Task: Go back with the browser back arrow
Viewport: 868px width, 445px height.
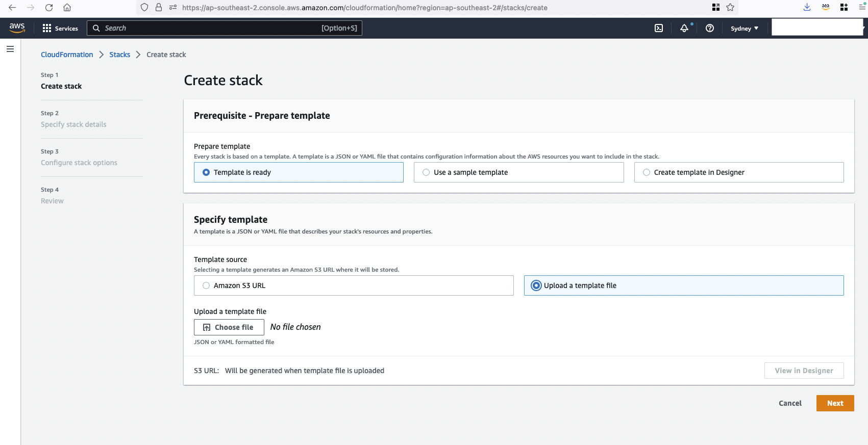Action: pos(12,8)
